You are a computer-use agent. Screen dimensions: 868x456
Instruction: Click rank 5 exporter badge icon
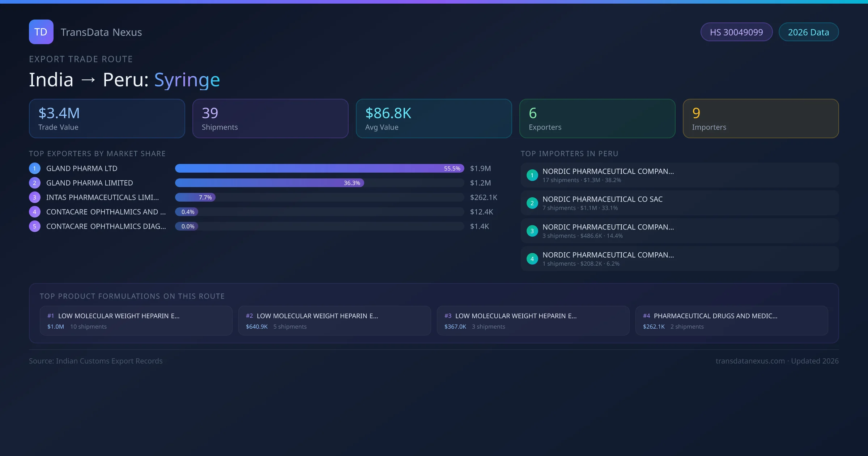pyautogui.click(x=35, y=226)
